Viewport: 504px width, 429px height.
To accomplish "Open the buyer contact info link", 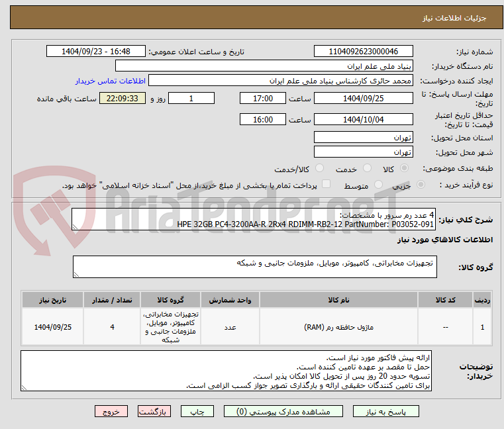I will (111, 81).
